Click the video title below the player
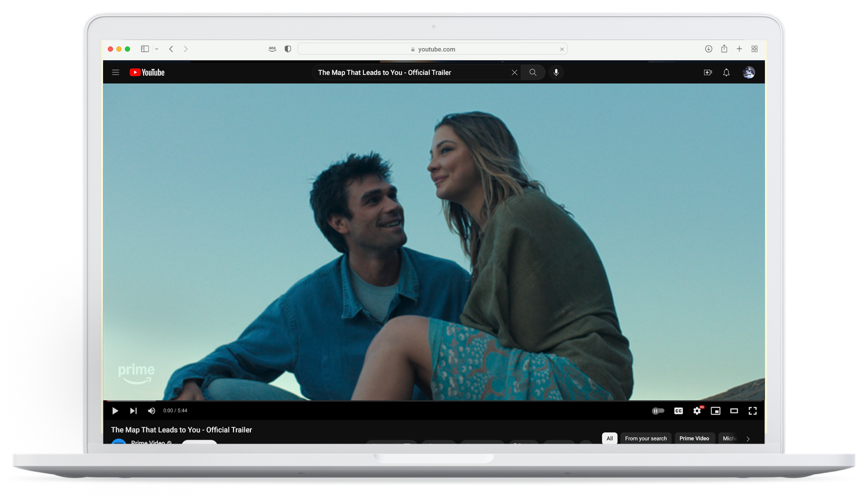Viewport: 868px width, 497px height. click(x=181, y=430)
